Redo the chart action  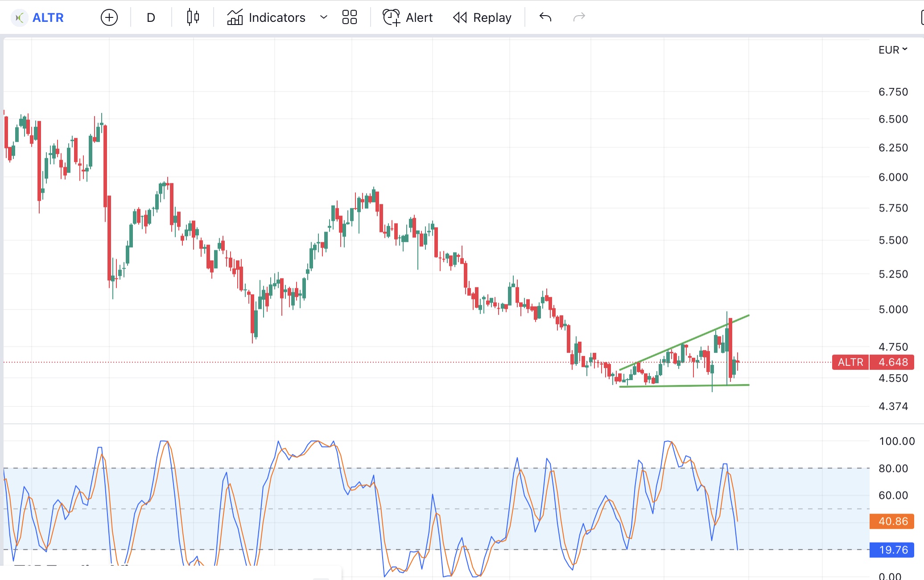(x=579, y=17)
